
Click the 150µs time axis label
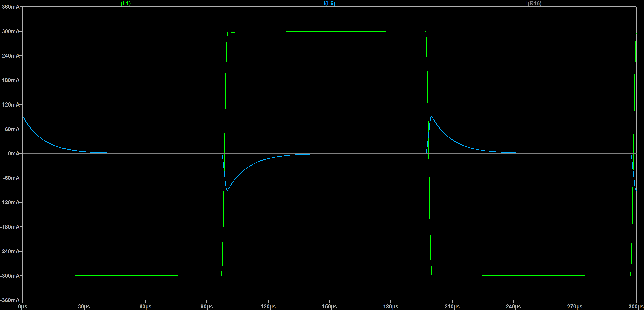click(329, 306)
